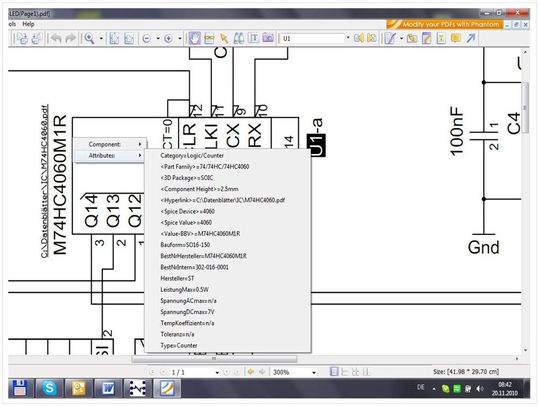Open the dropdown arrow beside zoom-in button
The height and width of the screenshot is (407, 540).
click(179, 39)
